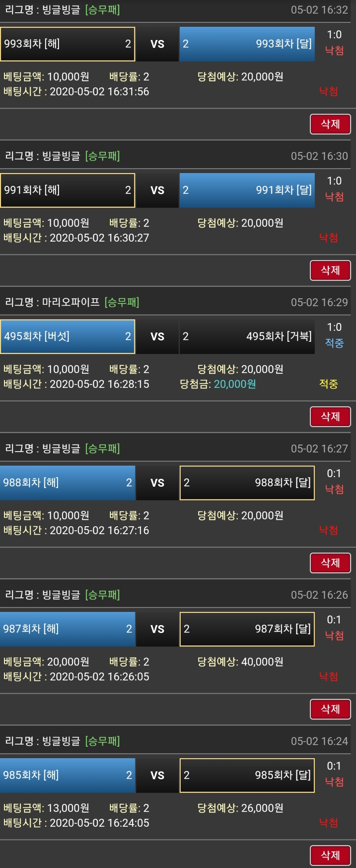Click the 마리오파이프 league name header

[x=71, y=302]
